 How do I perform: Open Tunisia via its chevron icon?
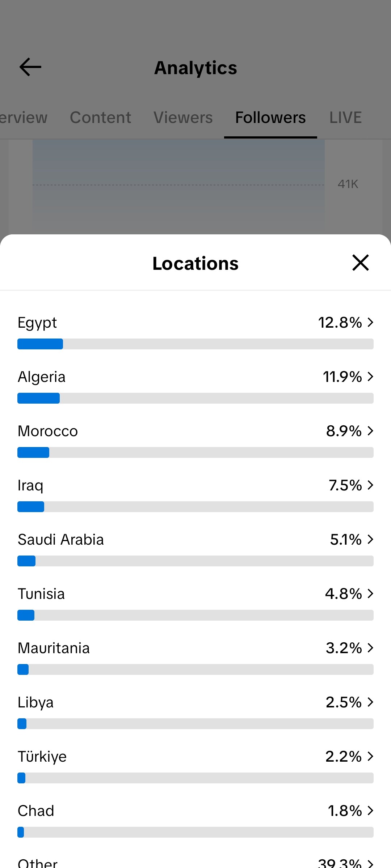pyautogui.click(x=370, y=593)
